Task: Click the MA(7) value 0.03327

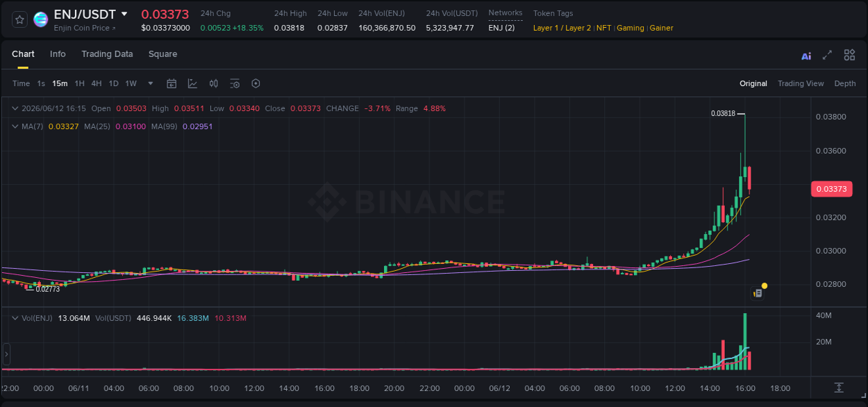Action: click(x=62, y=126)
